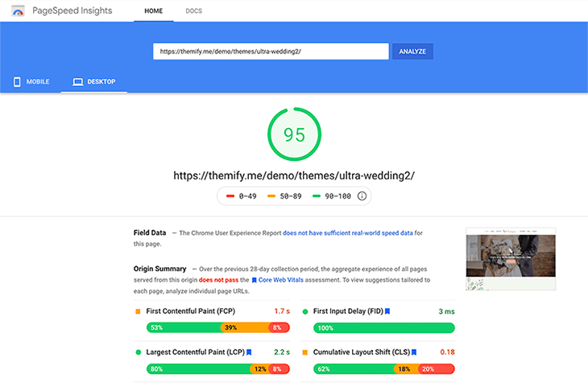Click the mobile phone icon
The width and height of the screenshot is (588, 391).
click(x=17, y=81)
